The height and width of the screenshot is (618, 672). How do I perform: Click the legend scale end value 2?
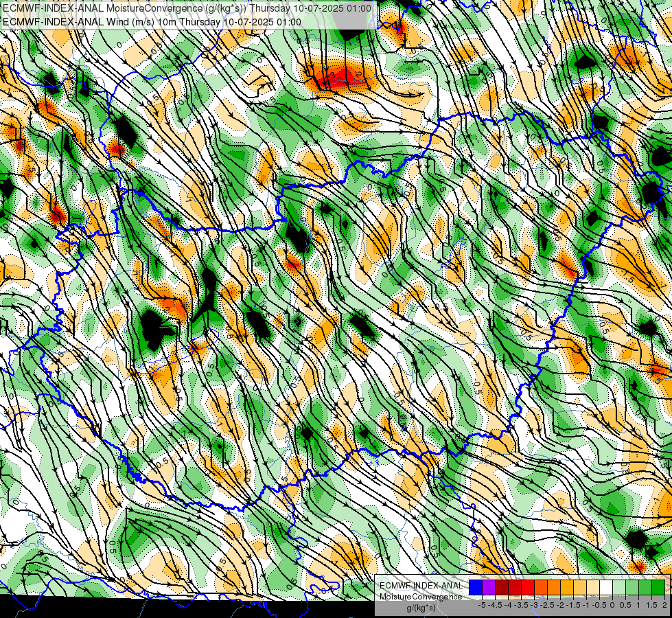664,605
